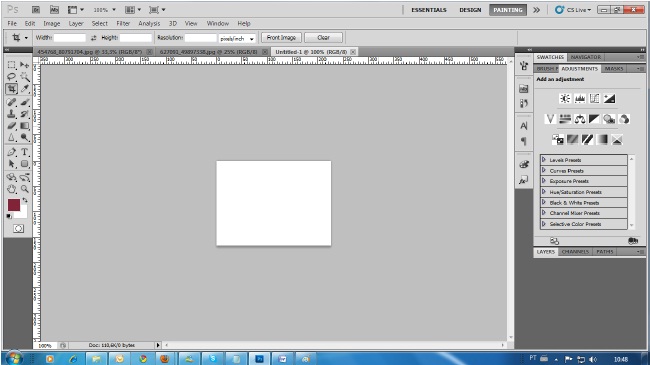Switch to the Masks tab

point(614,68)
